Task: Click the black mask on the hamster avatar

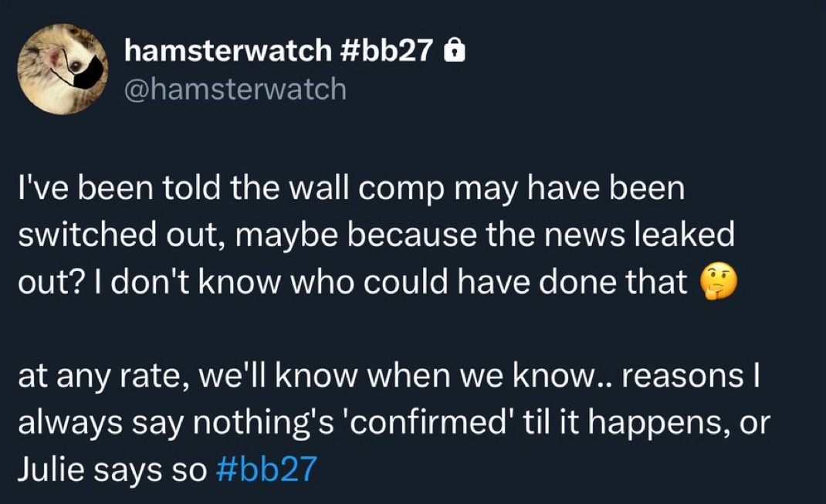Action: pos(84,74)
